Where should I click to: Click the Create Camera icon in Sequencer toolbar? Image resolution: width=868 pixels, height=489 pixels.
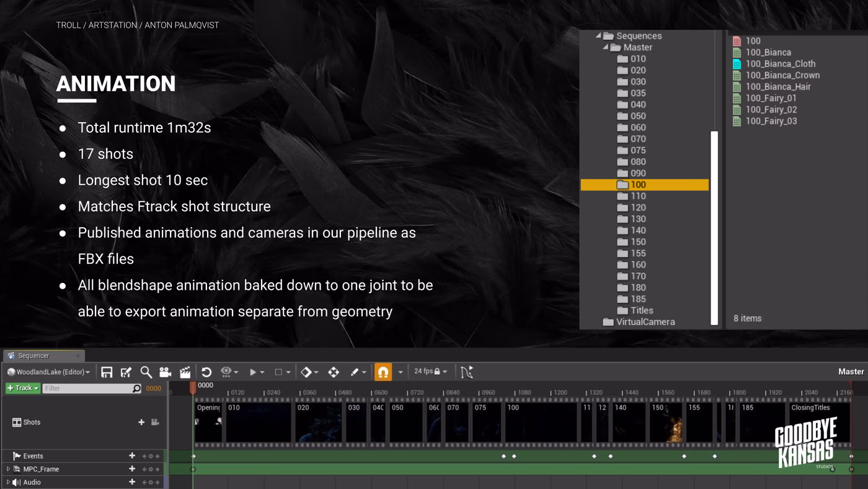coord(165,372)
